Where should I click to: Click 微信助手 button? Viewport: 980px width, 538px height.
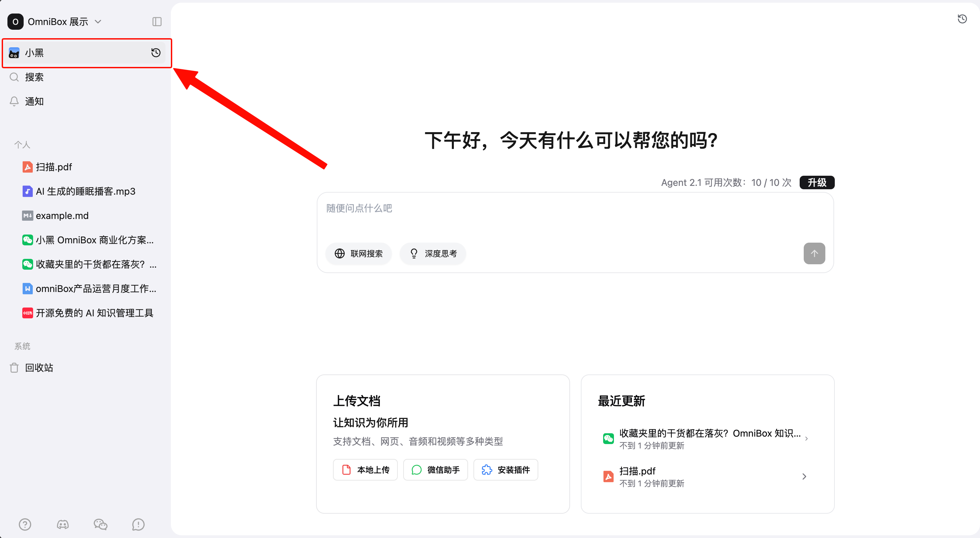coord(435,470)
